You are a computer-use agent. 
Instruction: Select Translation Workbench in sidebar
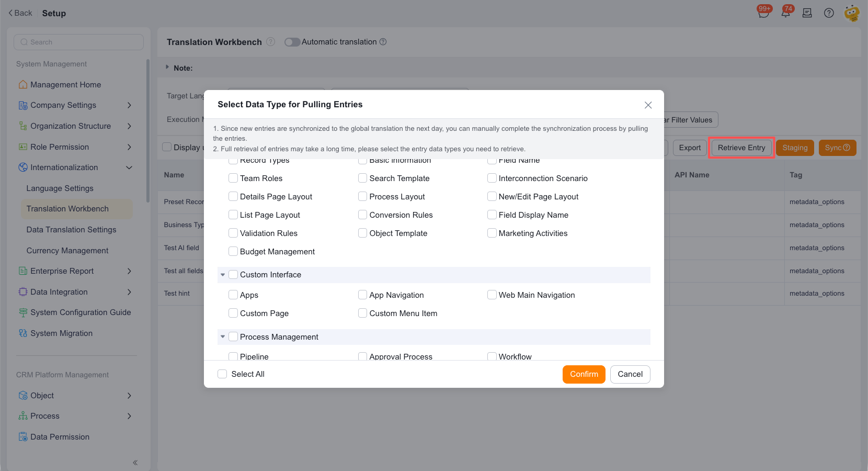pos(76,209)
